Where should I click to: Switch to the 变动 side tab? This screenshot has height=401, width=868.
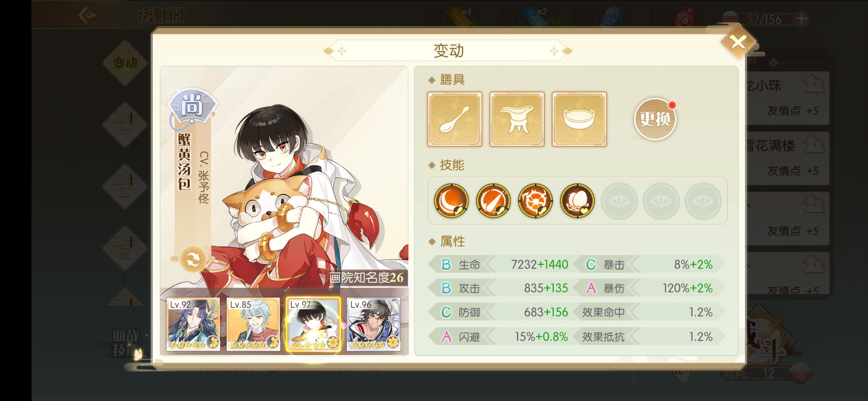click(x=125, y=62)
